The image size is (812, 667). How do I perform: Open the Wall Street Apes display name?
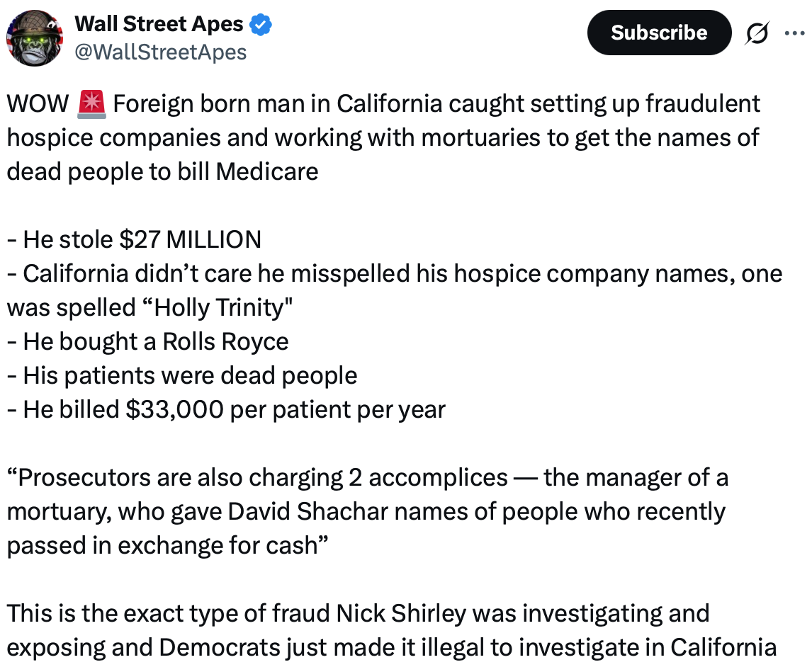[159, 24]
